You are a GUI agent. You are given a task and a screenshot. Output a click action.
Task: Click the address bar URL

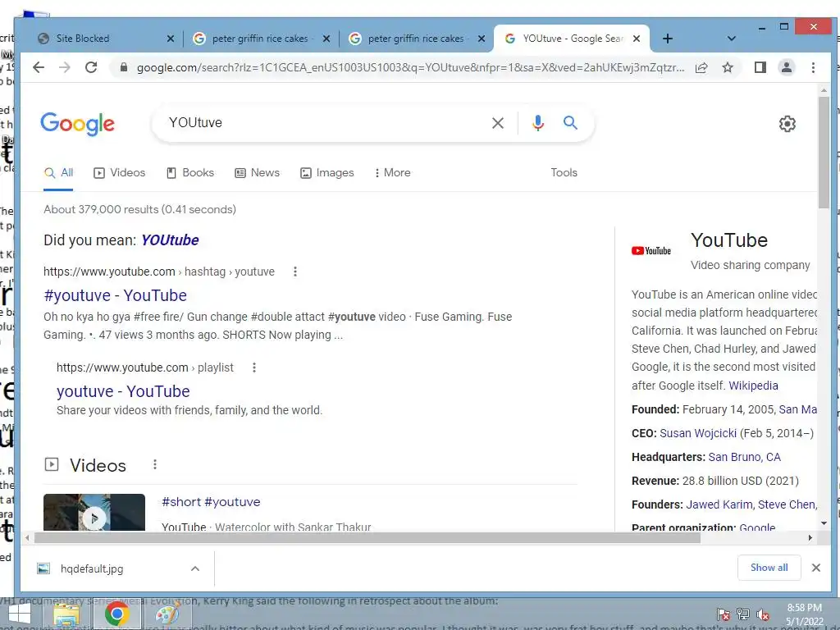pos(410,68)
